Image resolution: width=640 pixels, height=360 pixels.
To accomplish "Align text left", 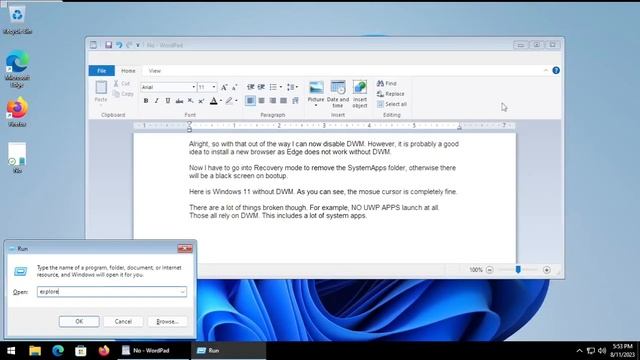I will [250, 100].
